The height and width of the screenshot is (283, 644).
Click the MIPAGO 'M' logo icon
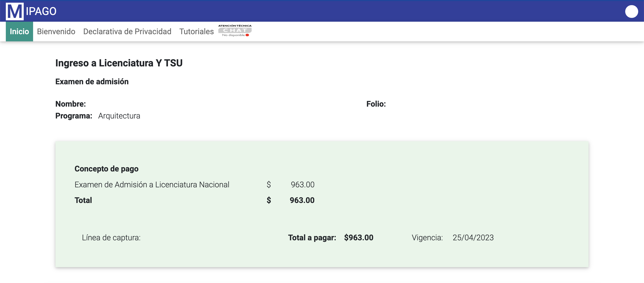[x=15, y=11]
